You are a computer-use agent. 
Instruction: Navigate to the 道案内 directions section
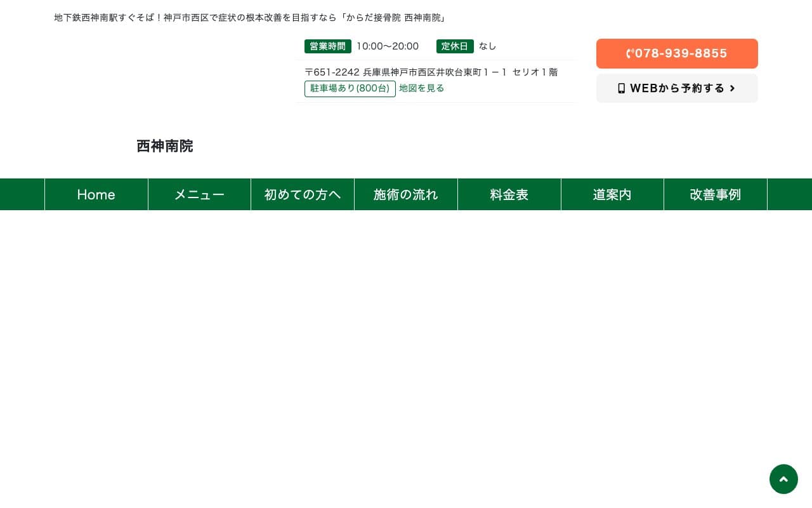(612, 194)
